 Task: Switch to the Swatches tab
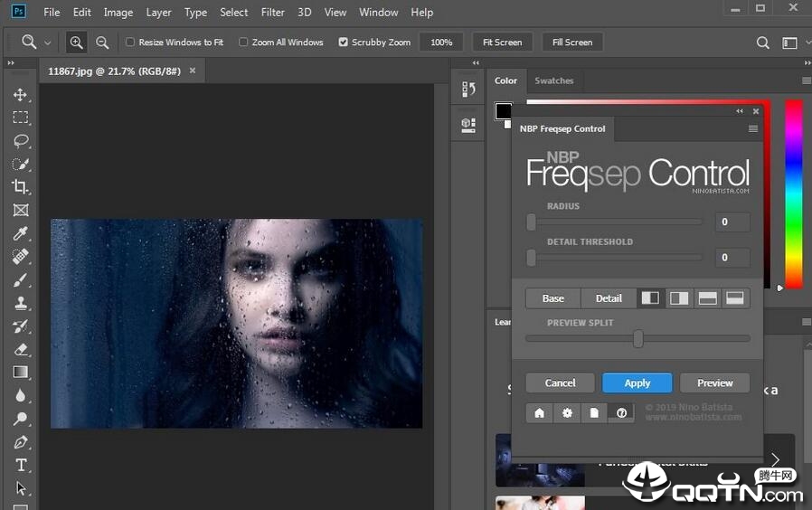click(553, 80)
